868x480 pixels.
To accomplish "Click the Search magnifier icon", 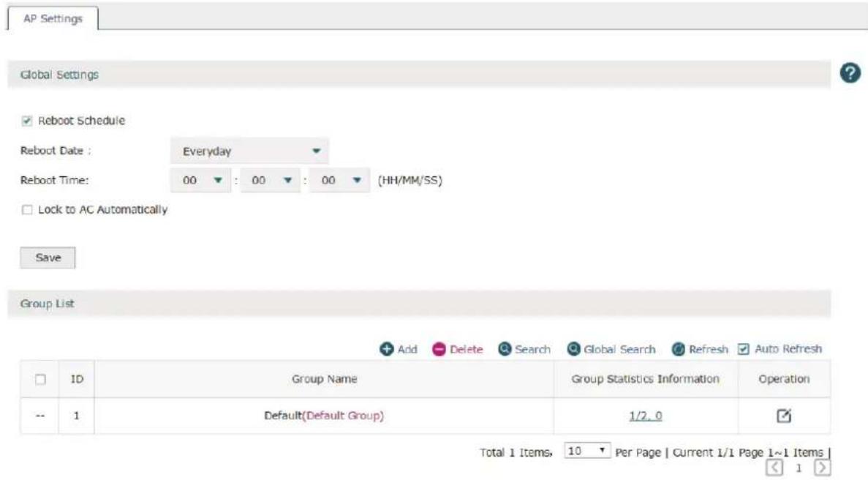I will pyautogui.click(x=505, y=349).
